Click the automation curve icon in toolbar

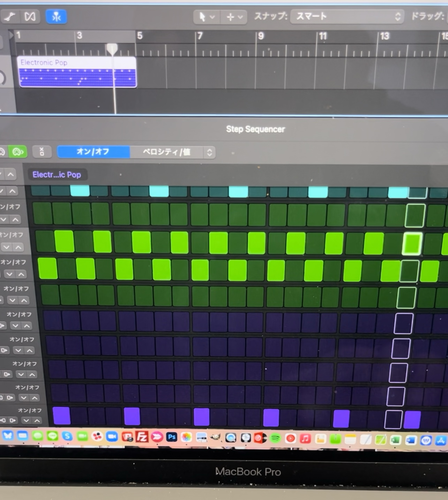[10, 16]
